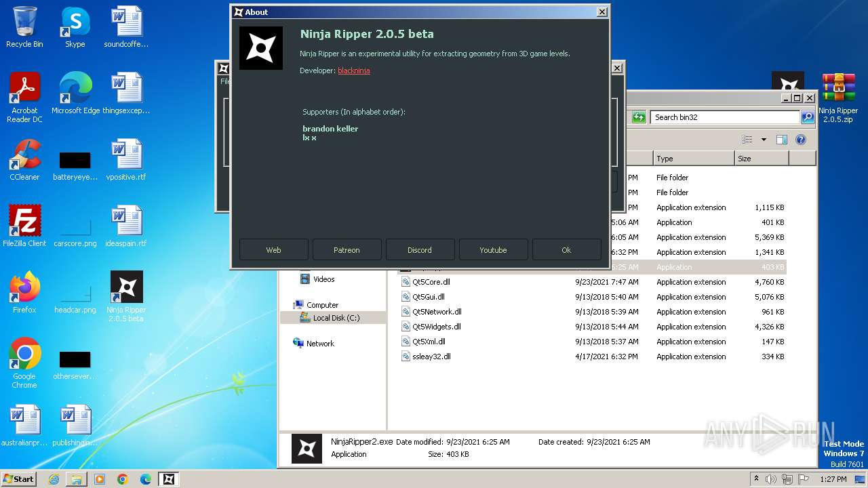Viewport: 868px width, 488px height.
Task: Open publishingin document on desktop
Action: click(x=75, y=426)
